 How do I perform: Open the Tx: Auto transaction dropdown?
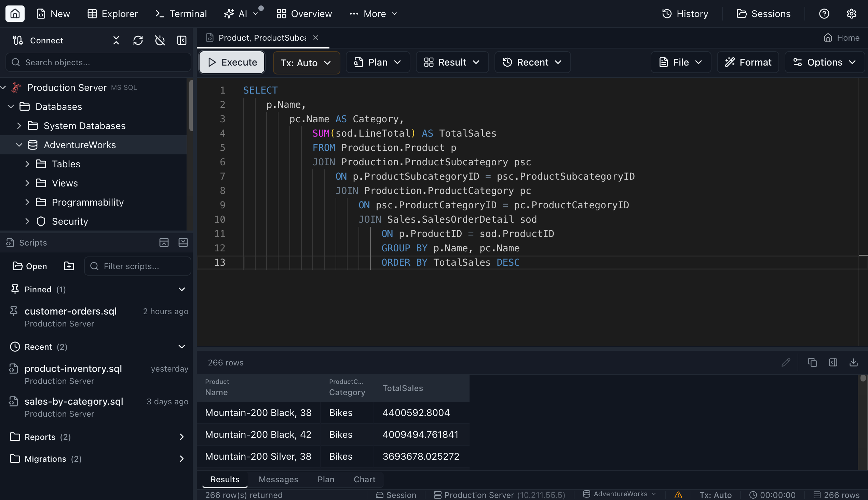(x=306, y=62)
